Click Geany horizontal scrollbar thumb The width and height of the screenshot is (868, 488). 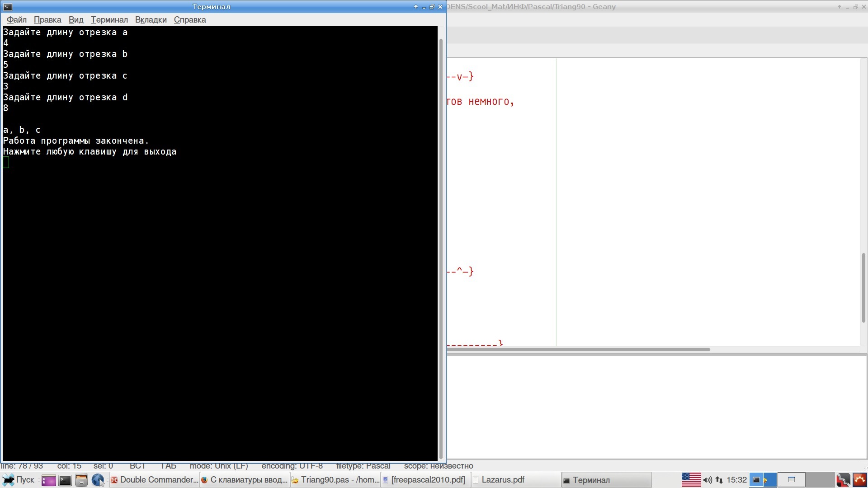coord(578,349)
